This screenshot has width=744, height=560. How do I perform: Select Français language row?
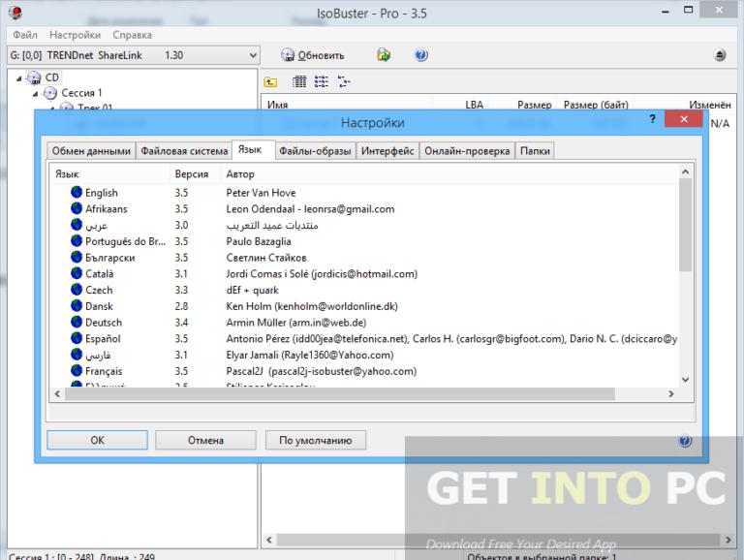(365, 371)
